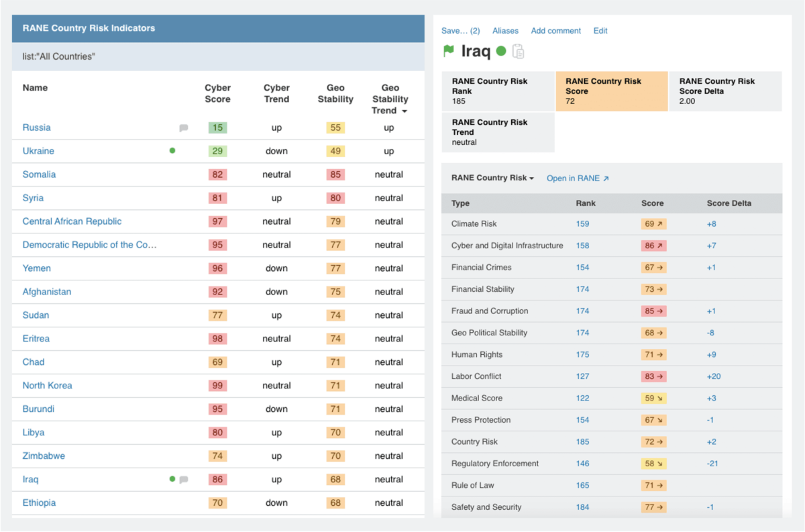Click the Score Delta column header
The height and width of the screenshot is (532, 805).
pyautogui.click(x=729, y=203)
